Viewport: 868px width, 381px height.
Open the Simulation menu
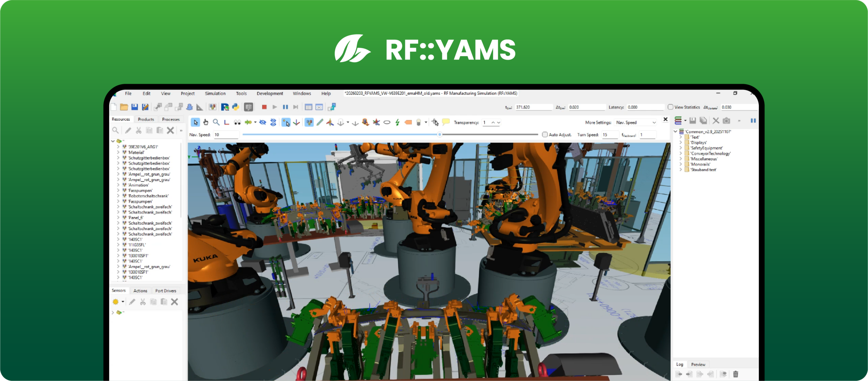(x=215, y=93)
